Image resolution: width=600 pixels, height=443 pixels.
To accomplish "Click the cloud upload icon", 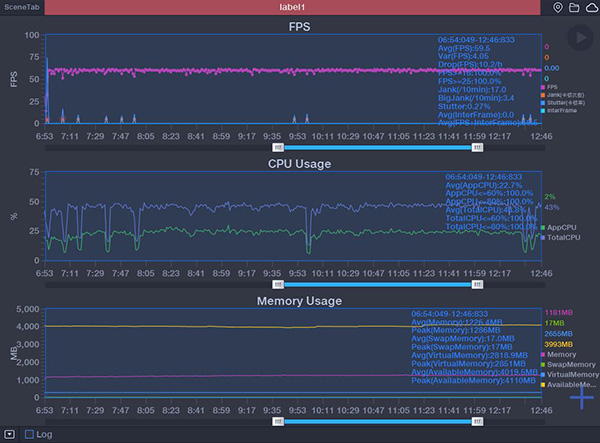I will click(x=590, y=8).
